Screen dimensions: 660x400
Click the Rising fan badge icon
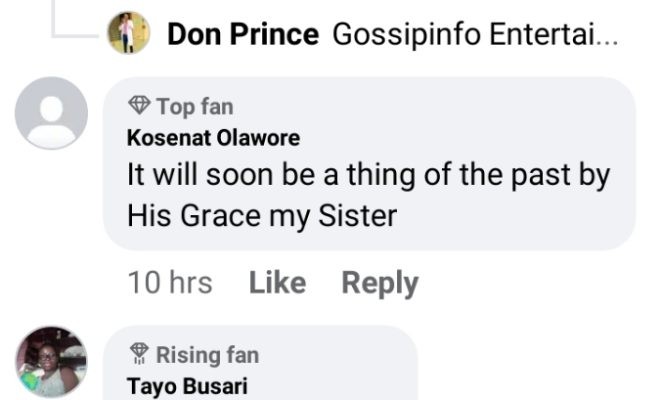click(x=139, y=354)
